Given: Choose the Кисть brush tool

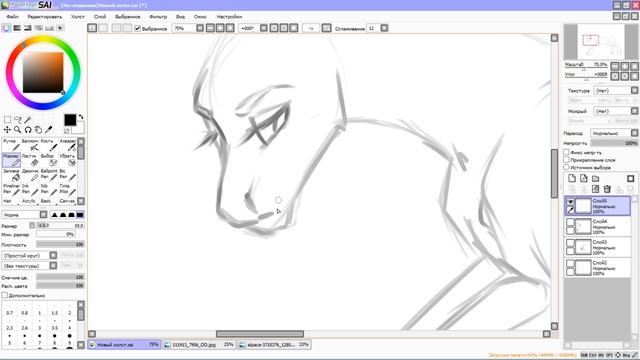Looking at the screenshot, I should [49, 145].
